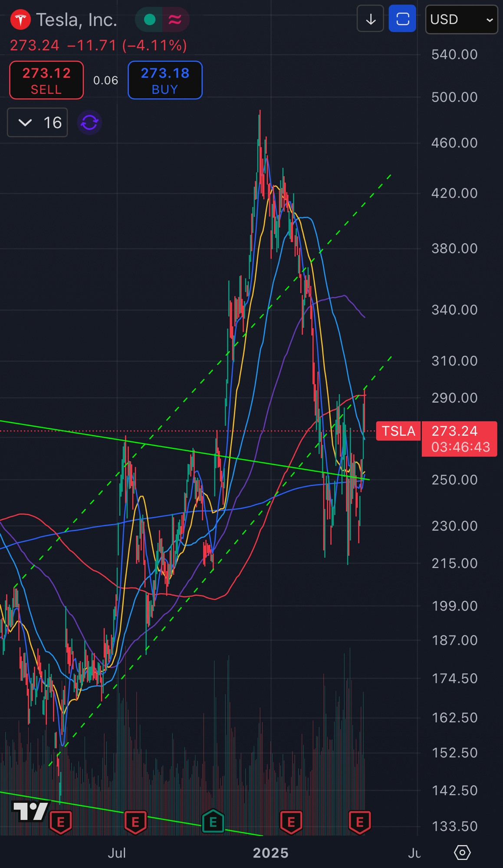
Task: Click the 152.50 price axis label
Action: pyautogui.click(x=454, y=753)
